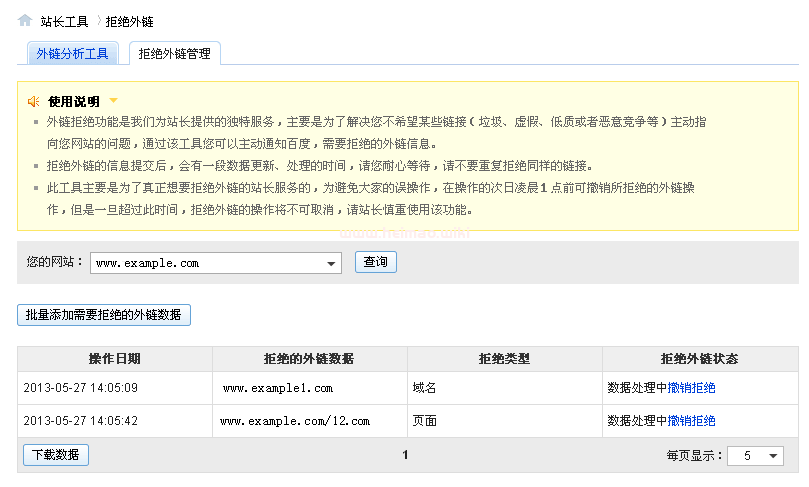This screenshot has width=809, height=487.
Task: Click 批量添加需要拒绝的外链数据 button
Action: (x=104, y=314)
